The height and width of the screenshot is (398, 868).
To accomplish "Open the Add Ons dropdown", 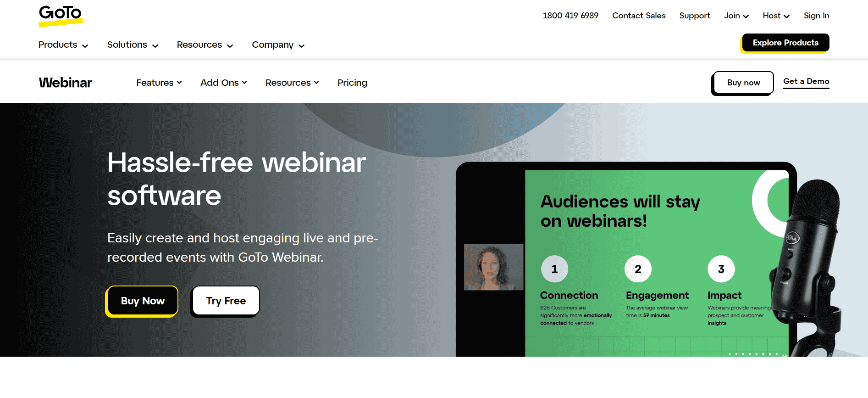I will coord(224,83).
